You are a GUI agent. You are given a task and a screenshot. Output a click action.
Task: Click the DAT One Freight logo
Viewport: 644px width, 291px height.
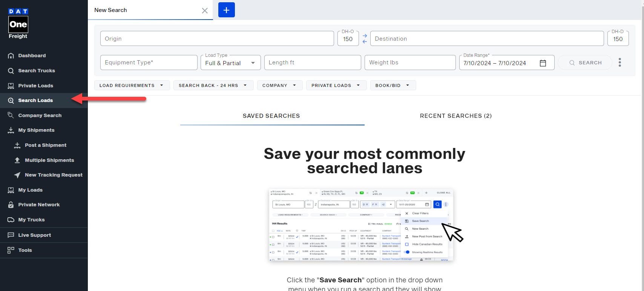(x=18, y=23)
